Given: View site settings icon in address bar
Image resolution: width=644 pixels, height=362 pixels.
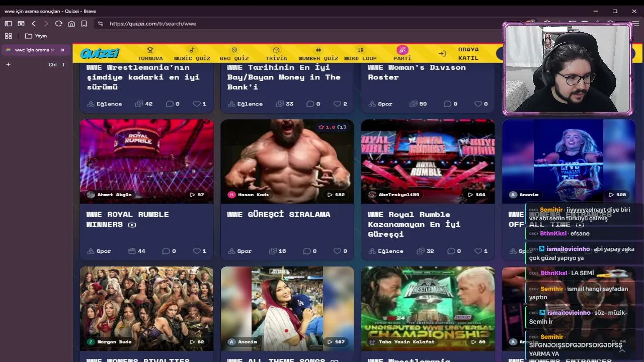Looking at the screenshot, I should (x=101, y=24).
